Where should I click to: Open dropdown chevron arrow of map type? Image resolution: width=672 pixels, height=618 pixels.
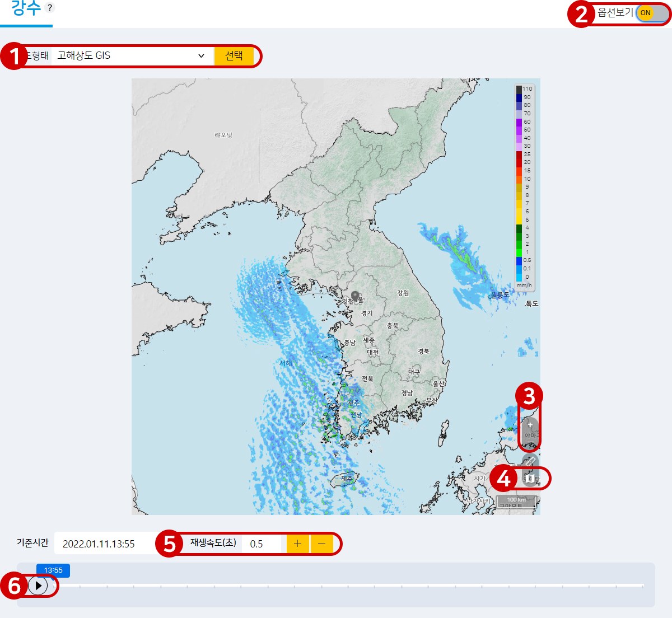pyautogui.click(x=201, y=56)
